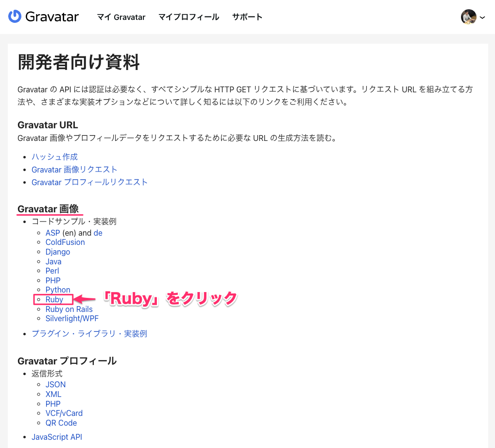This screenshot has height=448, width=495.
Task: Click the Ruby link
Action: point(54,299)
